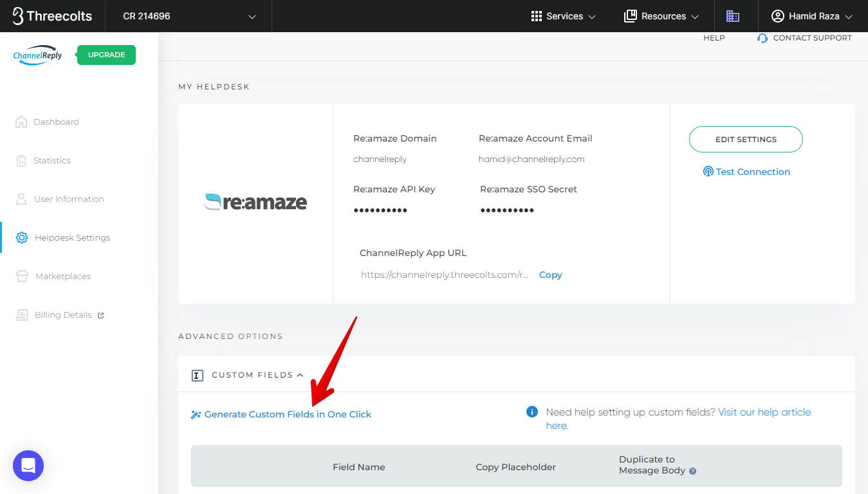This screenshot has width=868, height=494.
Task: Click the ChannelReply App URL text
Action: tap(445, 275)
